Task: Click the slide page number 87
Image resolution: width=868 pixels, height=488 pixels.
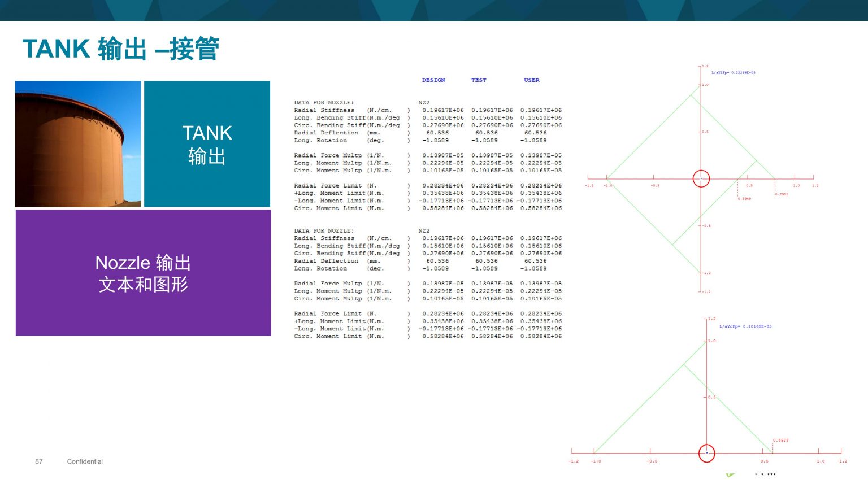Action: pos(39,461)
